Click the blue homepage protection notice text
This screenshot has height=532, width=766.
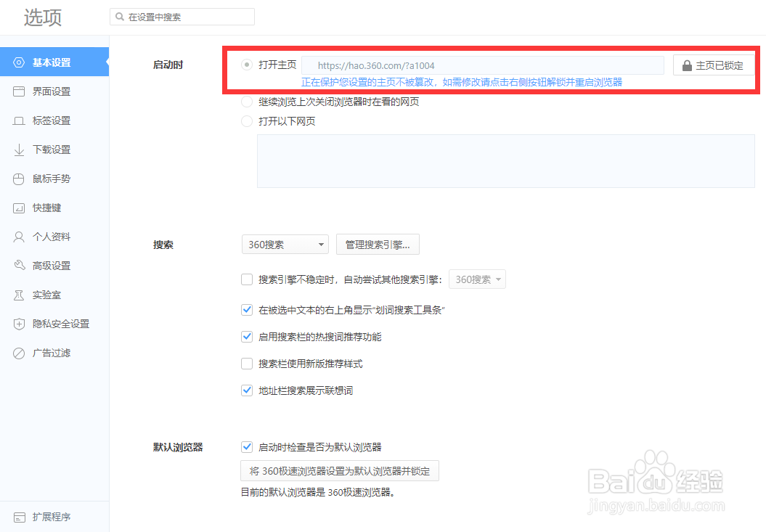coord(462,82)
